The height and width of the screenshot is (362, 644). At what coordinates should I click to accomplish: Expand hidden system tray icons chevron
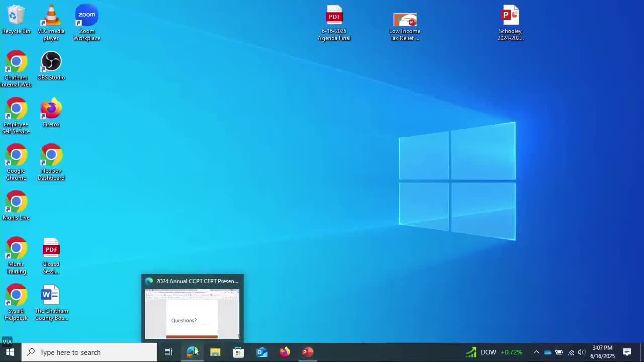pos(536,352)
